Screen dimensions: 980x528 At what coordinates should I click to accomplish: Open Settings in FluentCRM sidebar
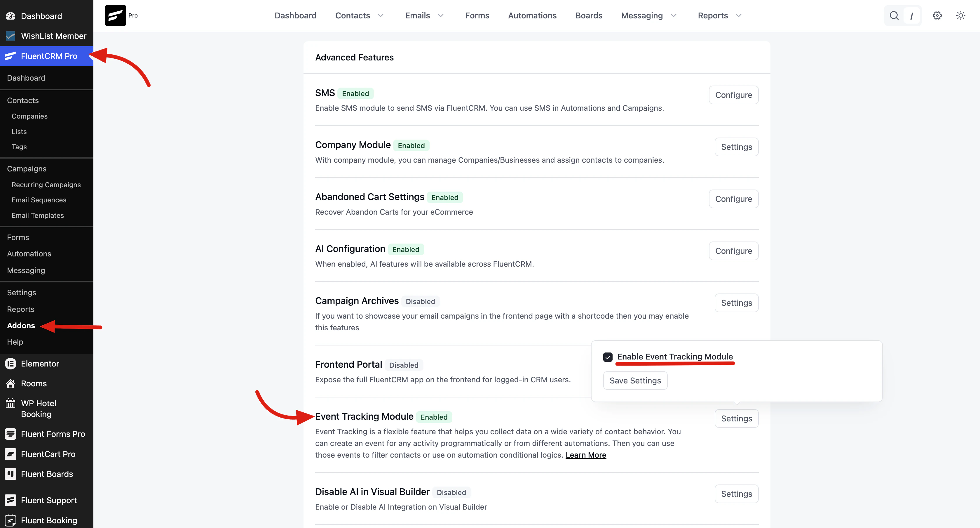click(22, 292)
